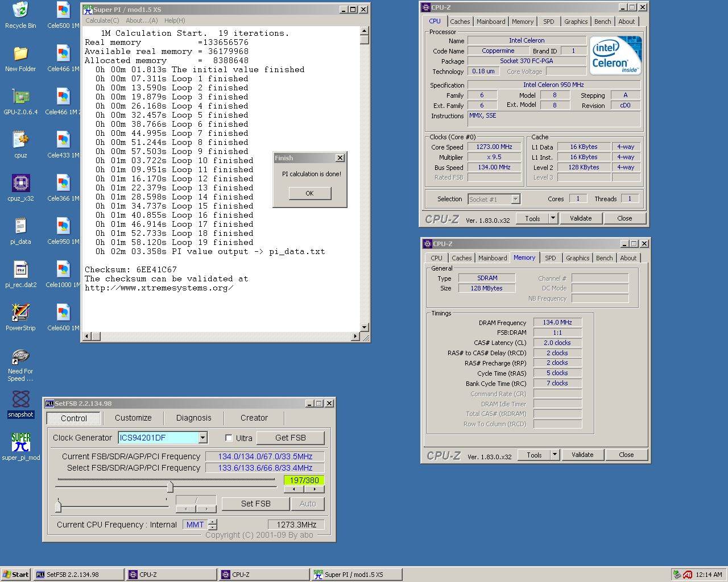
Task: Open Bench tab in bottom CPU-Z window
Action: [x=605, y=258]
